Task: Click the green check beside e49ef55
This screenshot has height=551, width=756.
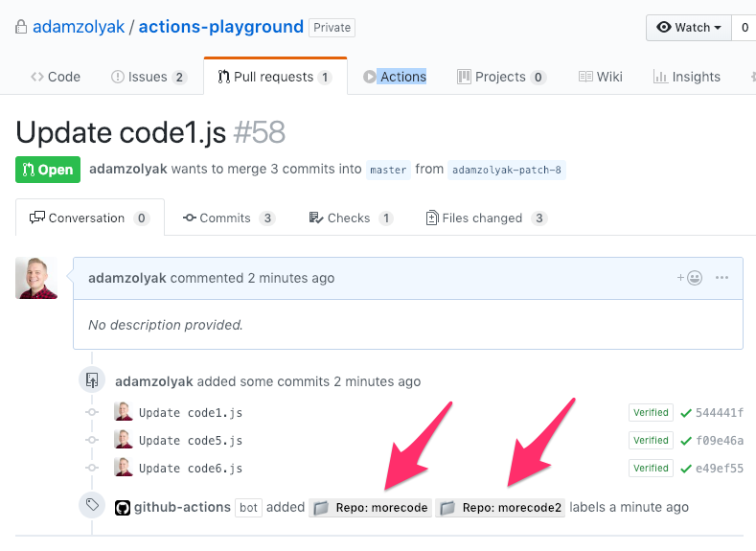Action: pyautogui.click(x=686, y=469)
